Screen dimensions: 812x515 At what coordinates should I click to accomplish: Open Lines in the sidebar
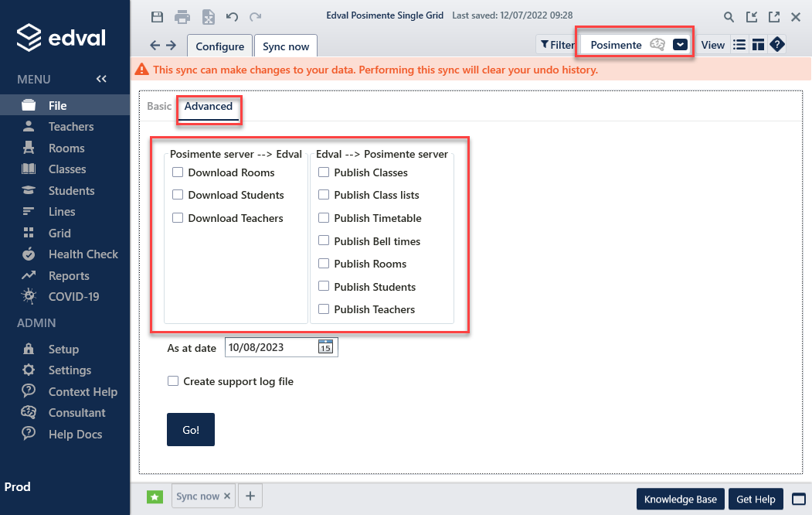click(x=65, y=211)
